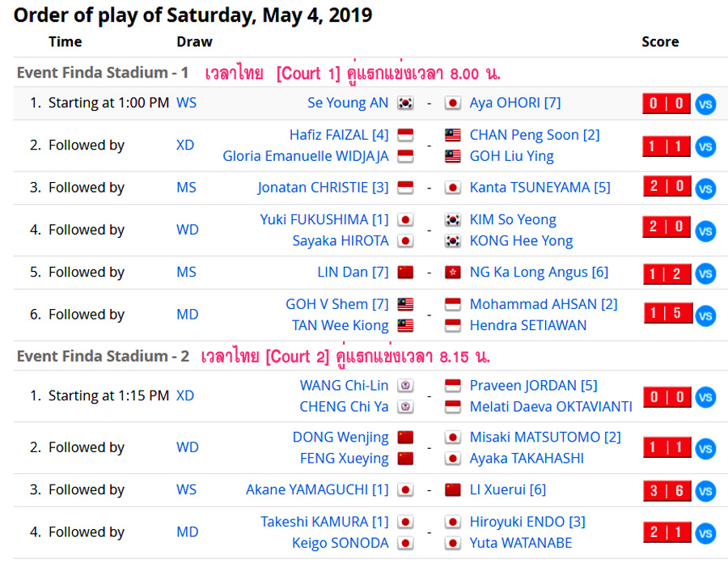Click the 3 | 6 score for LI Xuerui match
The height and width of the screenshot is (563, 728).
(x=667, y=490)
